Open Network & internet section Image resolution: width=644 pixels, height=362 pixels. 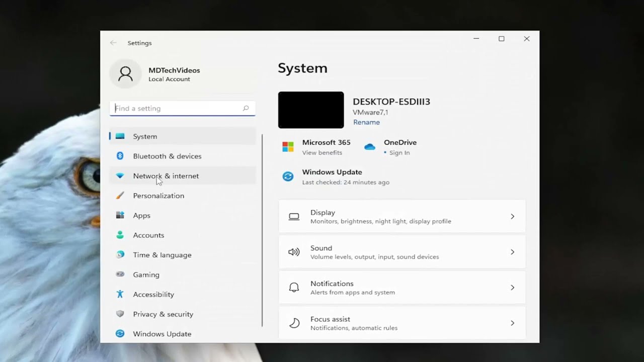pos(183,176)
